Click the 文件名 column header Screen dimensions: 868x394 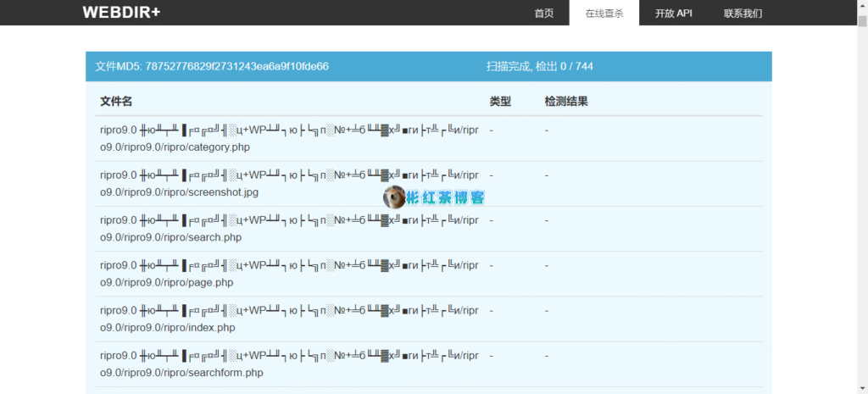point(116,102)
